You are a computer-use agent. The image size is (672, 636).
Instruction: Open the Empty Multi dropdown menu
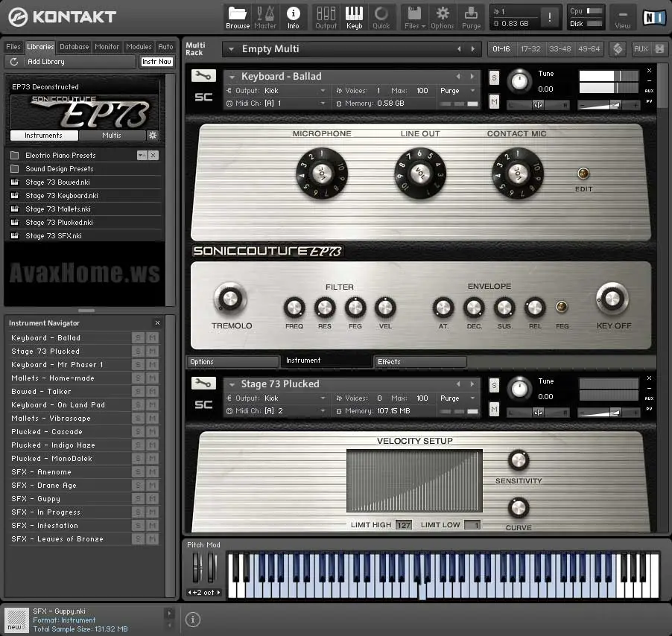(x=231, y=49)
